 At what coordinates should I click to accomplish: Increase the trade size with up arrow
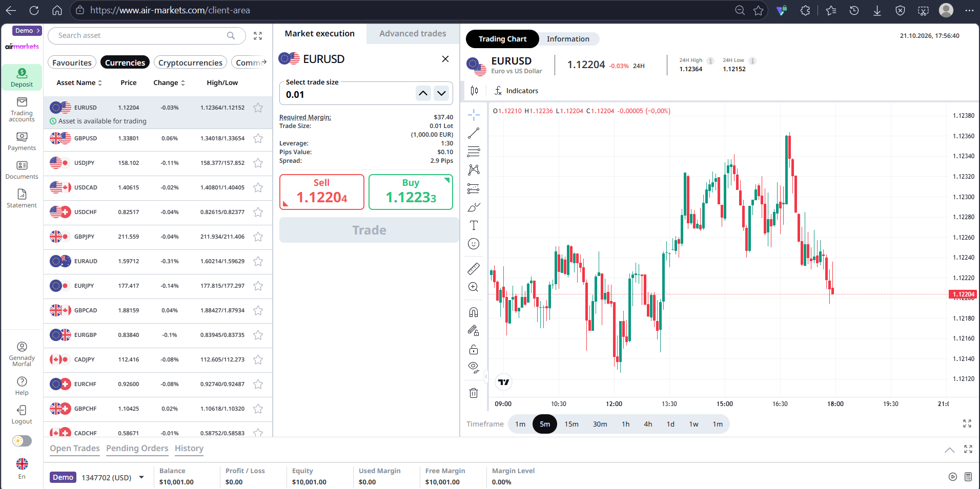(x=423, y=93)
